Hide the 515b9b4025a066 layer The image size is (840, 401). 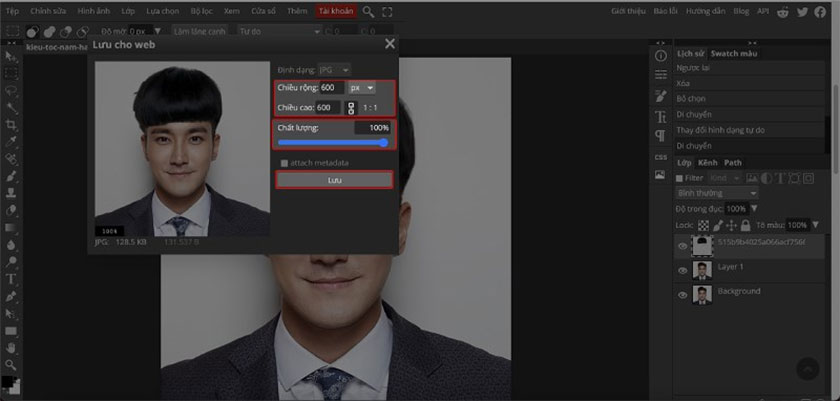pos(682,246)
